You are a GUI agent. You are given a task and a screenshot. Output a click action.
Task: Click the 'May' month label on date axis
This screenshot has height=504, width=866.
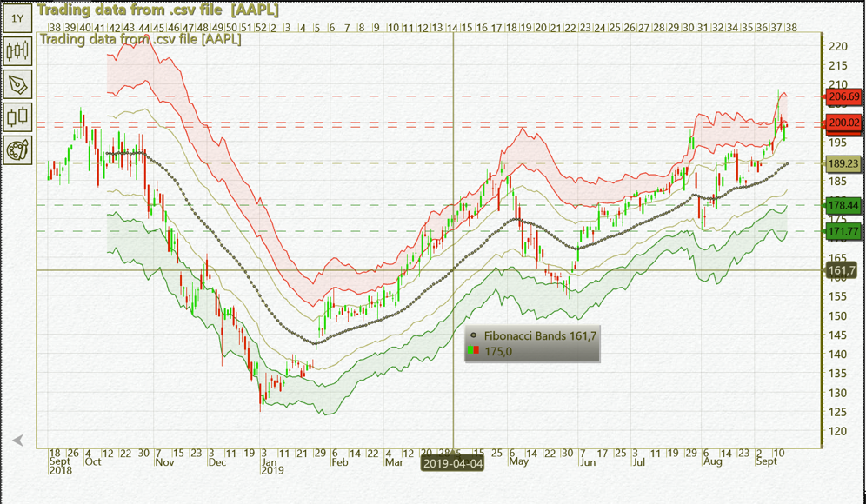point(518,461)
